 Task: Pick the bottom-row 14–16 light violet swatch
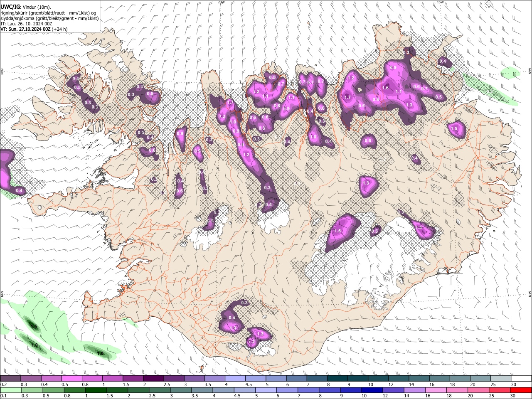click(x=415, y=390)
